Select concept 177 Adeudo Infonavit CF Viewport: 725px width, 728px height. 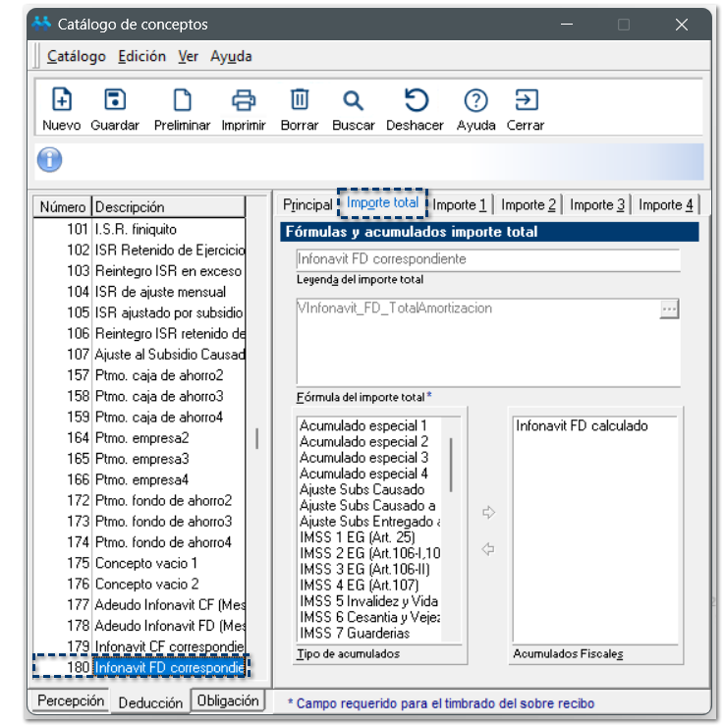(x=139, y=604)
